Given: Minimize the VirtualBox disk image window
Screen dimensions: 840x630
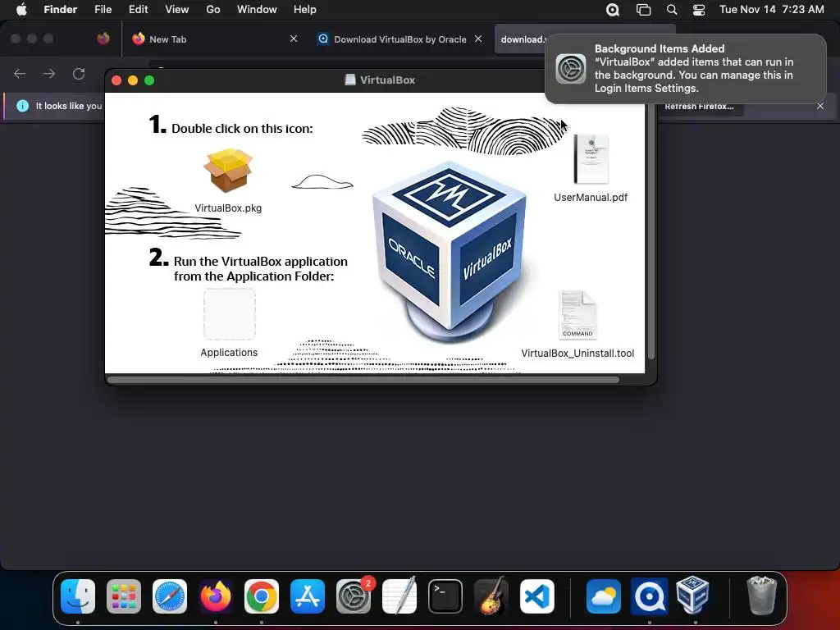Looking at the screenshot, I should [133, 80].
